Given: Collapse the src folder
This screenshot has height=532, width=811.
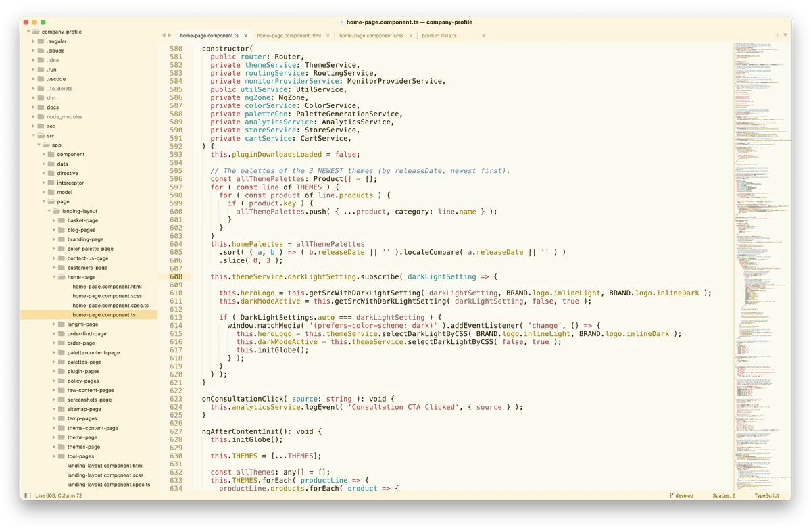Looking at the screenshot, I should 33,135.
